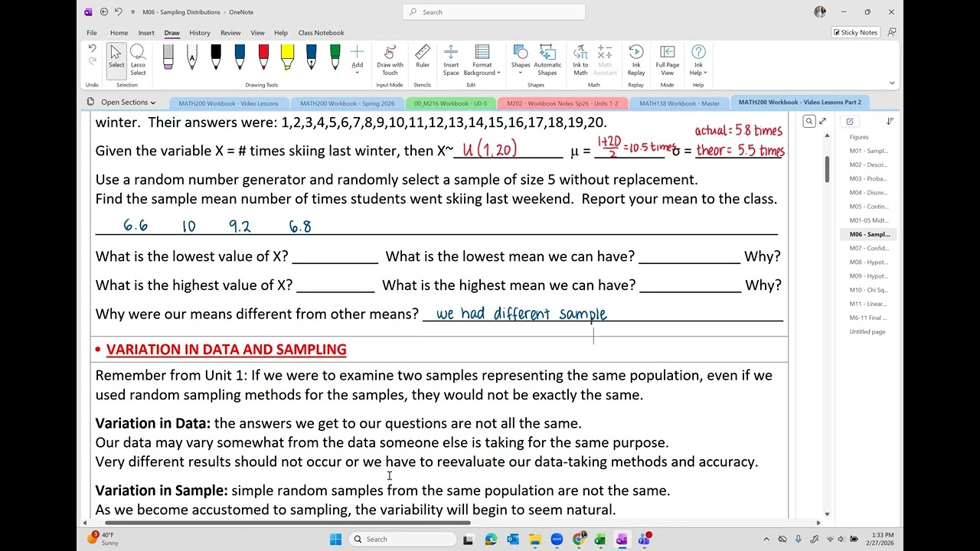This screenshot has width=980, height=551.
Task: Open Format Background dropdown
Action: coord(482,60)
